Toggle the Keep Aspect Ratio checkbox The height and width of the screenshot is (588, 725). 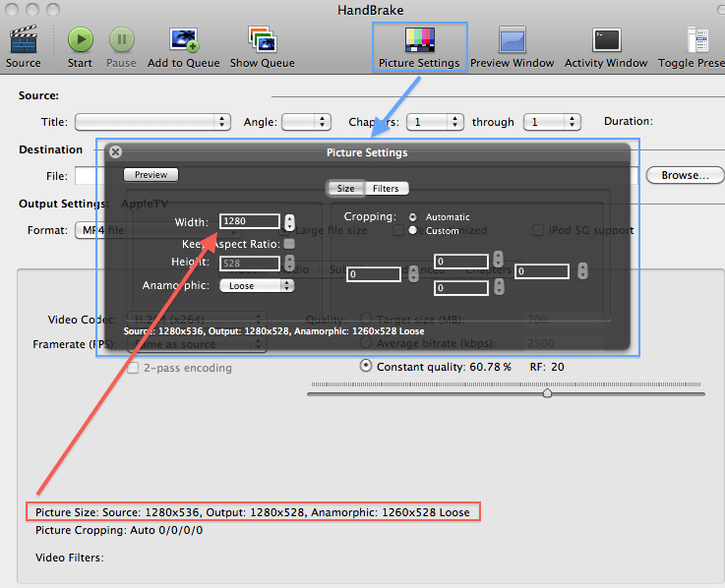289,244
